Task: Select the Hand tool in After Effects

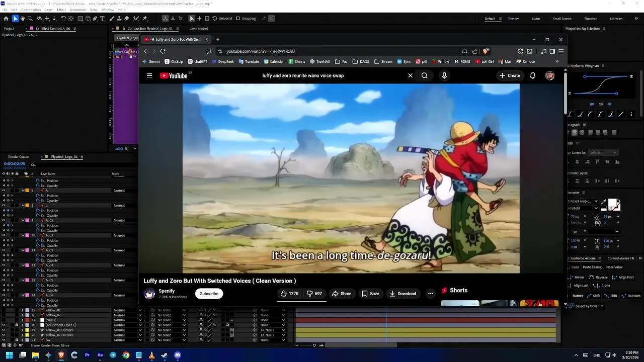Action: 23,19
